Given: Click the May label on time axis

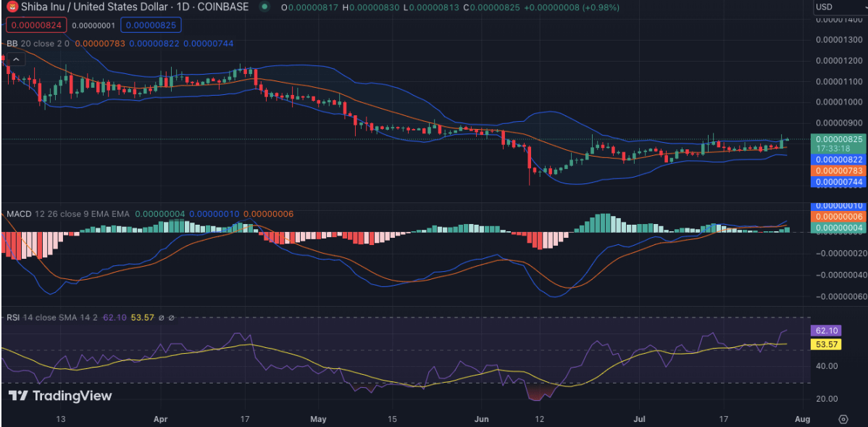Looking at the screenshot, I should 318,419.
